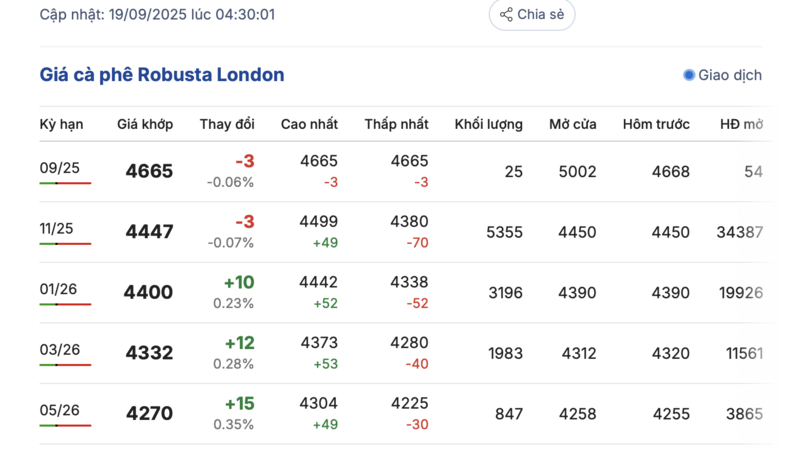Click the range bar under 01/26
Image resolution: width=800 pixels, height=461 pixels.
(65, 304)
